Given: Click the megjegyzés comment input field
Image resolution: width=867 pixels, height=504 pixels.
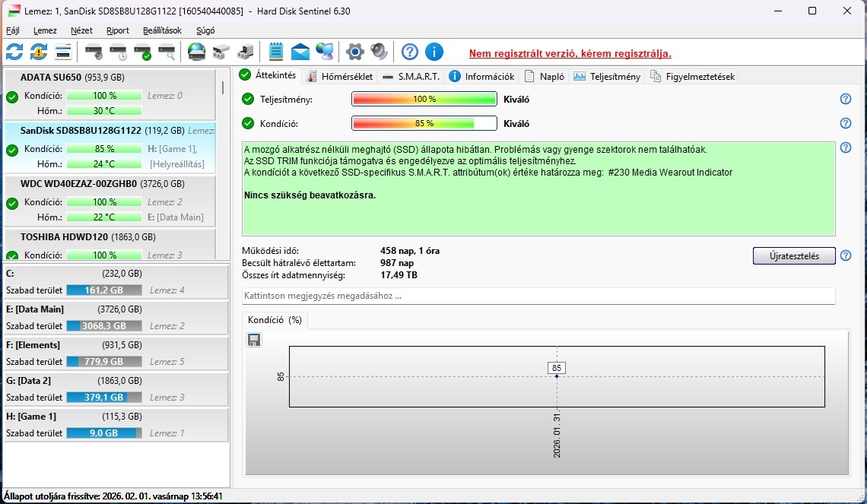Looking at the screenshot, I should tap(538, 296).
